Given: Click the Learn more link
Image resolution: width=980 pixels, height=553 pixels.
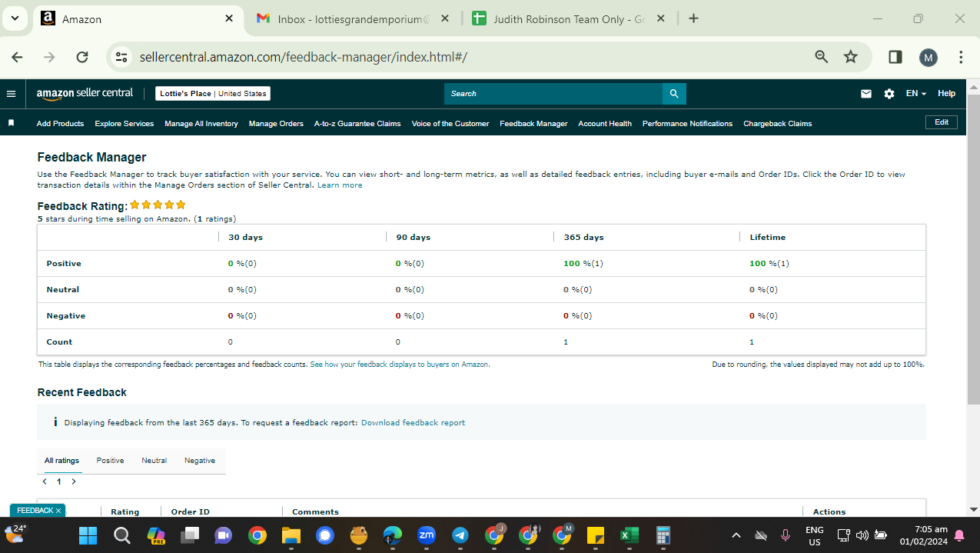Looking at the screenshot, I should (340, 185).
